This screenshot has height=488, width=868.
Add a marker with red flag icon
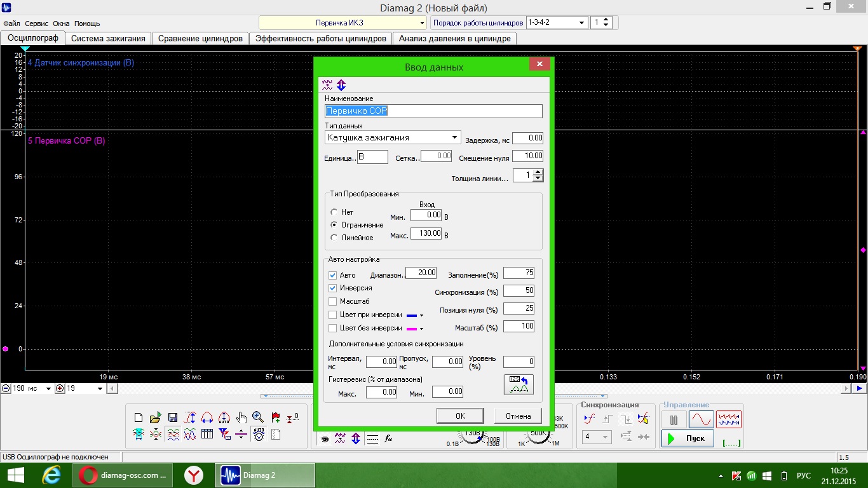pos(276,417)
